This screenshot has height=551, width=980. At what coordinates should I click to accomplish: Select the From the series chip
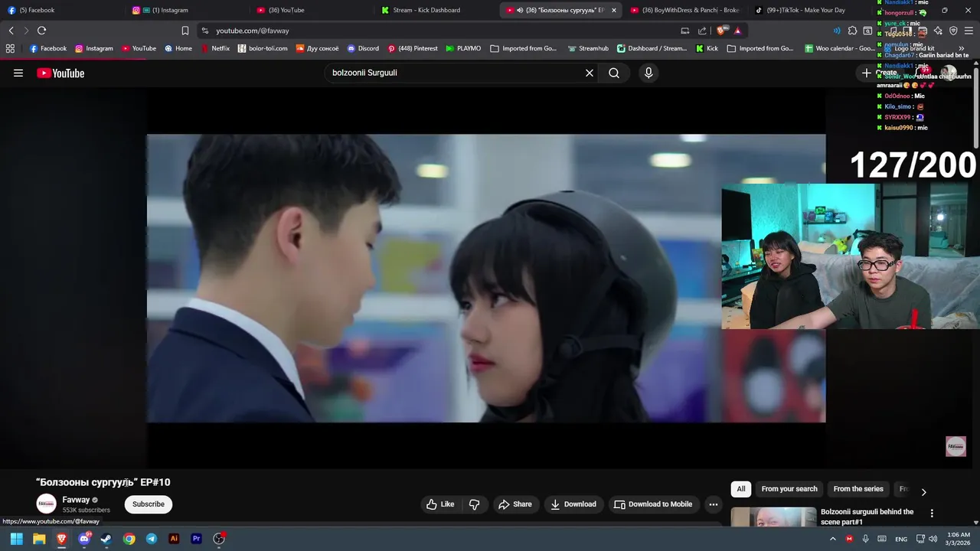pos(858,489)
